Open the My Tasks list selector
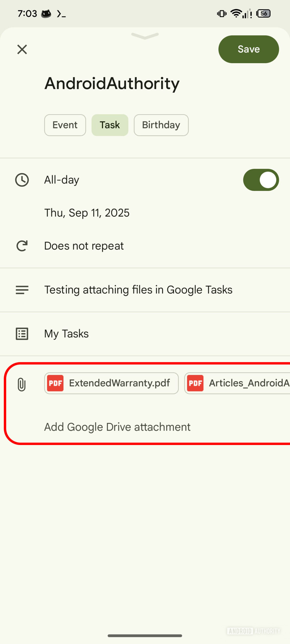290x644 pixels. tap(66, 334)
